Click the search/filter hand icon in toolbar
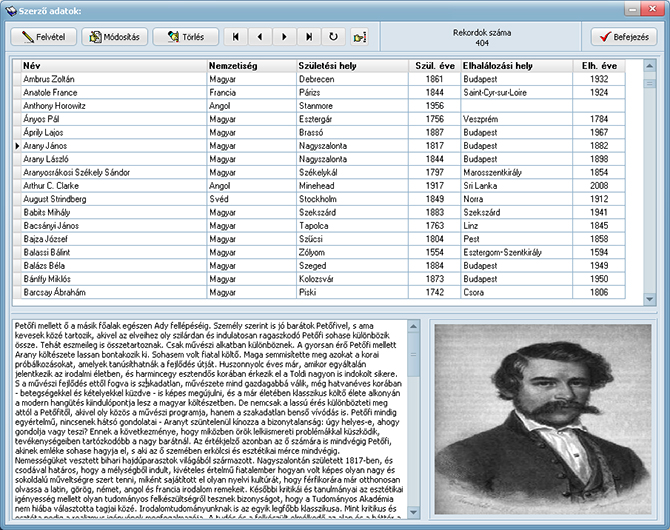 [x=359, y=37]
